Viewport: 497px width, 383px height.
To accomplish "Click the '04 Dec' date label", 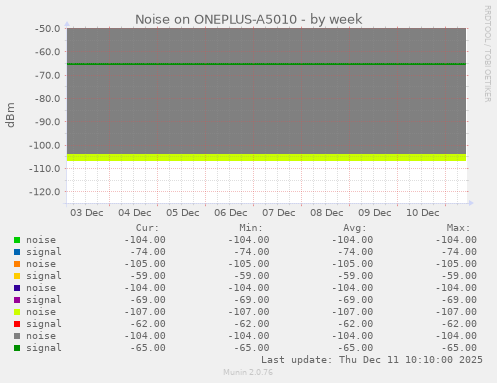I will tap(135, 213).
